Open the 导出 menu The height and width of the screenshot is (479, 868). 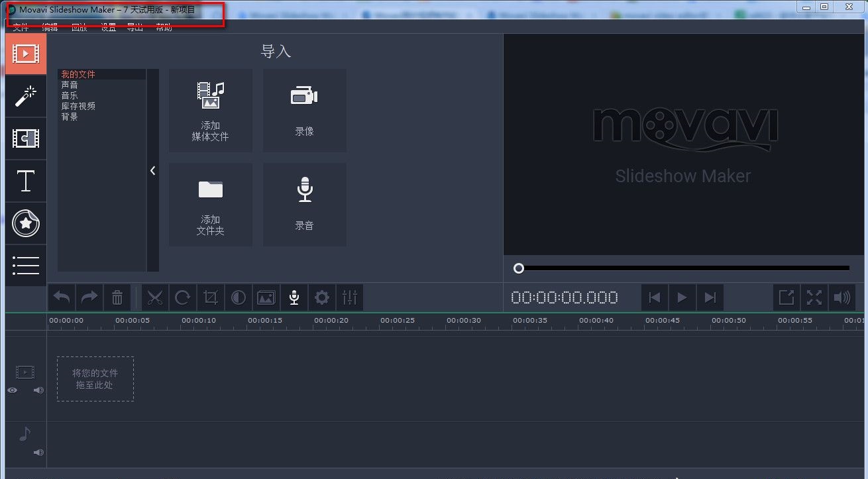(135, 27)
